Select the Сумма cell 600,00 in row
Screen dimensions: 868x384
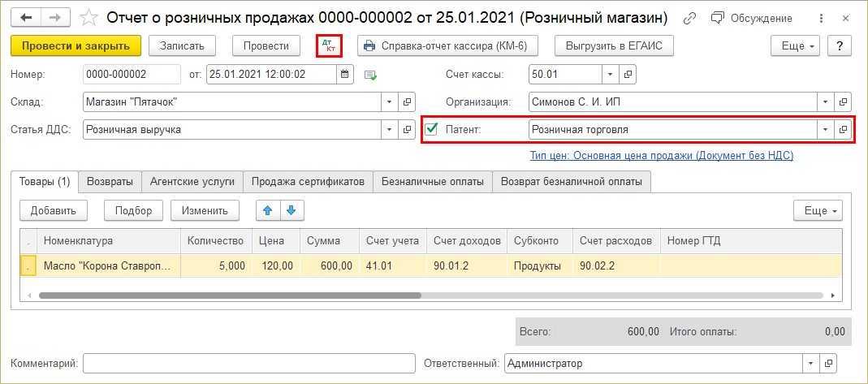330,265
